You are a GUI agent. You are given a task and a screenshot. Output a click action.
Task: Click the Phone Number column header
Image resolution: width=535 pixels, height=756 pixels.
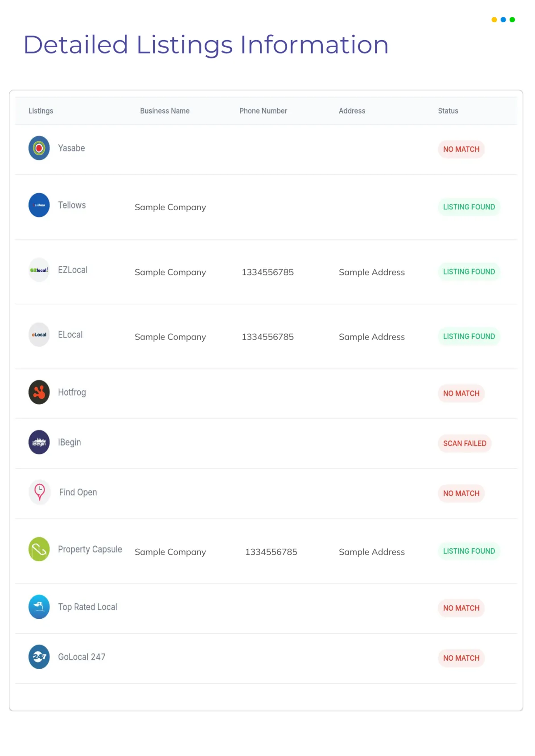pyautogui.click(x=263, y=111)
